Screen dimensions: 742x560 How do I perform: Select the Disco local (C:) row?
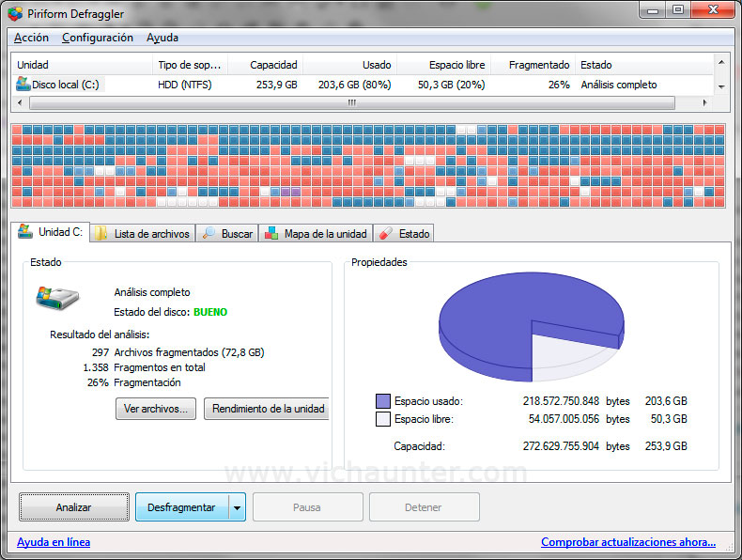click(x=363, y=85)
